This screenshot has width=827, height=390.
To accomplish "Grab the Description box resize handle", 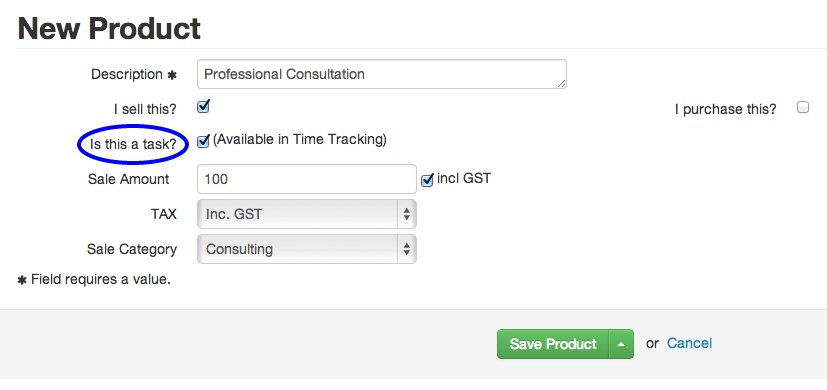I will click(x=561, y=83).
